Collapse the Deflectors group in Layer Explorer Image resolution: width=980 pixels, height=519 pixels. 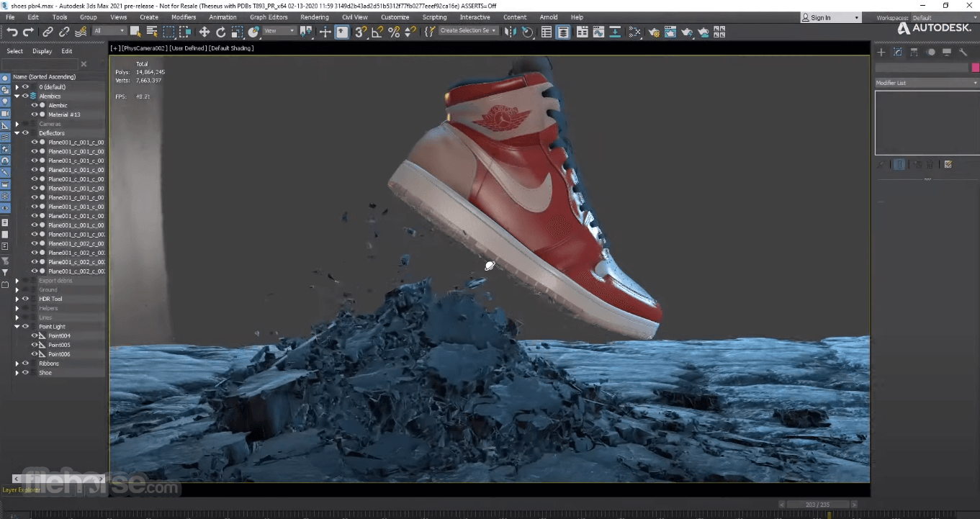pyautogui.click(x=17, y=132)
